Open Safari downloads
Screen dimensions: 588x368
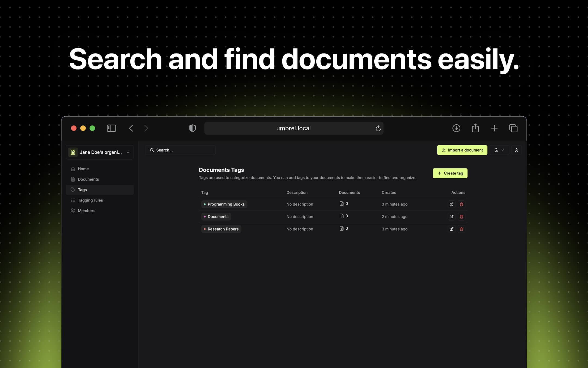tap(457, 128)
